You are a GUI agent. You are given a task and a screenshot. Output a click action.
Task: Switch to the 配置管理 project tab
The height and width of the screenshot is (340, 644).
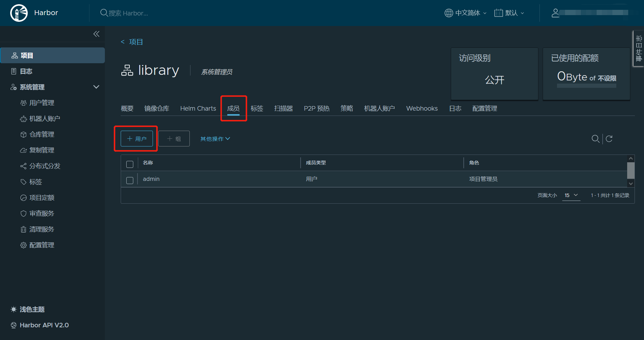[x=485, y=109]
